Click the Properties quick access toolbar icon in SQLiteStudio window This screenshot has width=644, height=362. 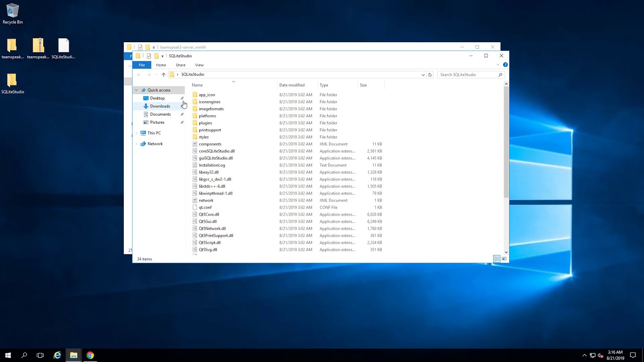pyautogui.click(x=149, y=56)
